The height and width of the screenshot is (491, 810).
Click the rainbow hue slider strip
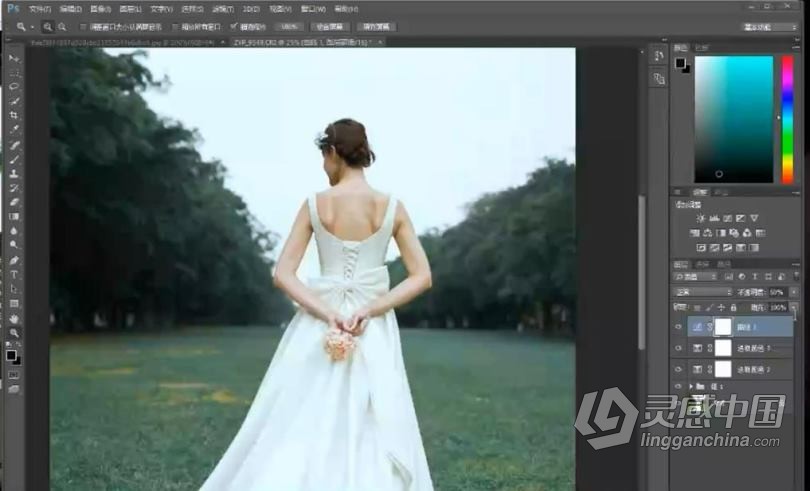click(787, 119)
